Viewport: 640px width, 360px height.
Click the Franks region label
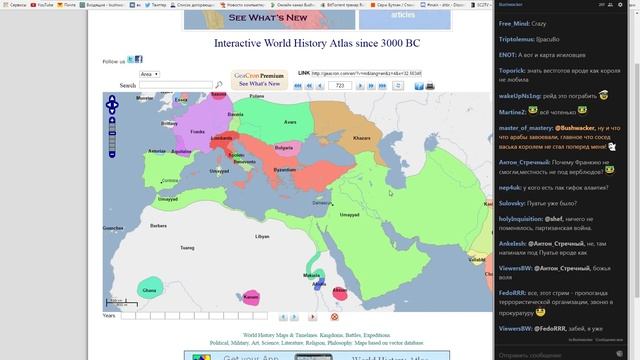click(198, 132)
